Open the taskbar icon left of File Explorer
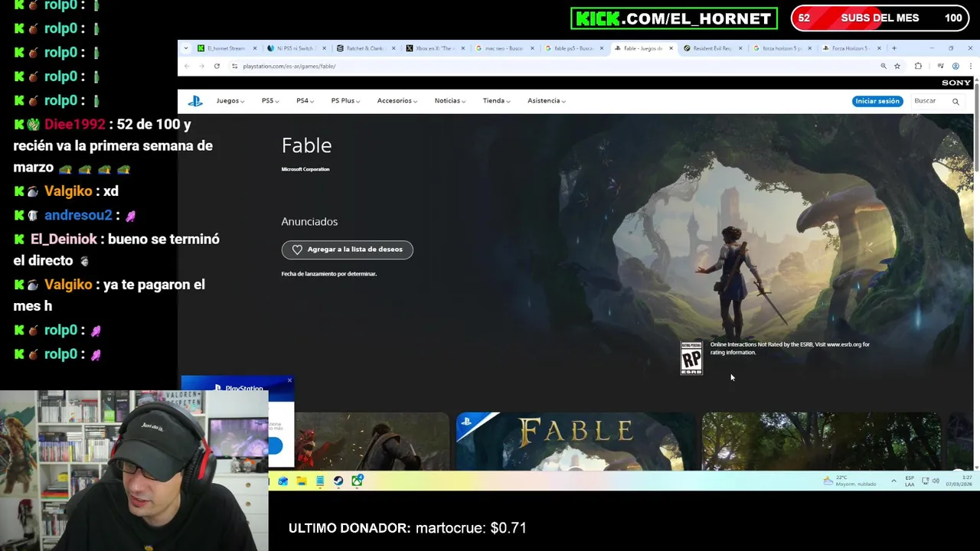 (x=283, y=481)
